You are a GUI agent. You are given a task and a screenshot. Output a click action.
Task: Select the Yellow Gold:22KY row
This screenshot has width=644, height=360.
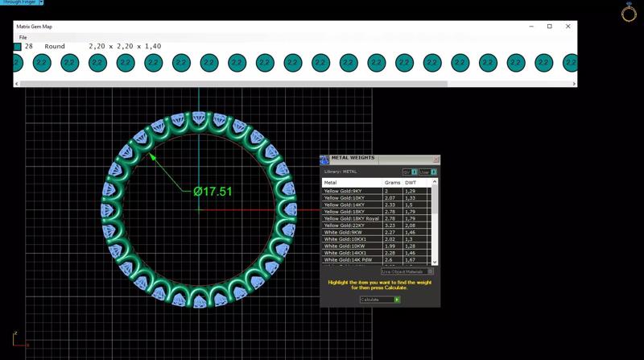[377, 226]
